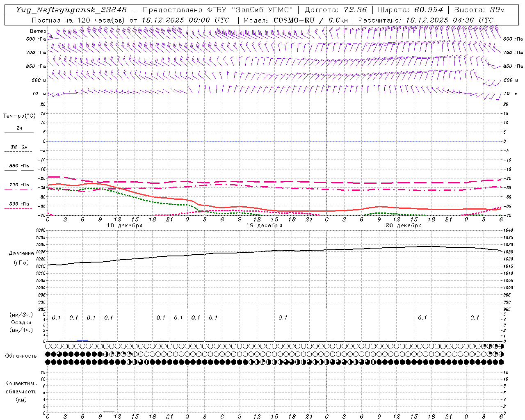Select the text "Предоставлено ФГБУ ЗапСиб УГМС"

218,10
